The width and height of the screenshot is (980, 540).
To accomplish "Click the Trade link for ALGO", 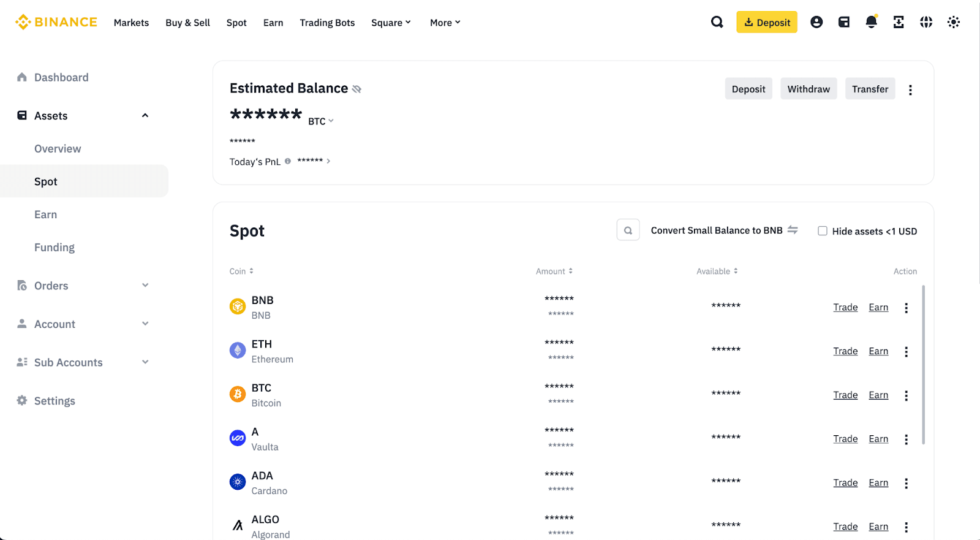I will pyautogui.click(x=845, y=527).
